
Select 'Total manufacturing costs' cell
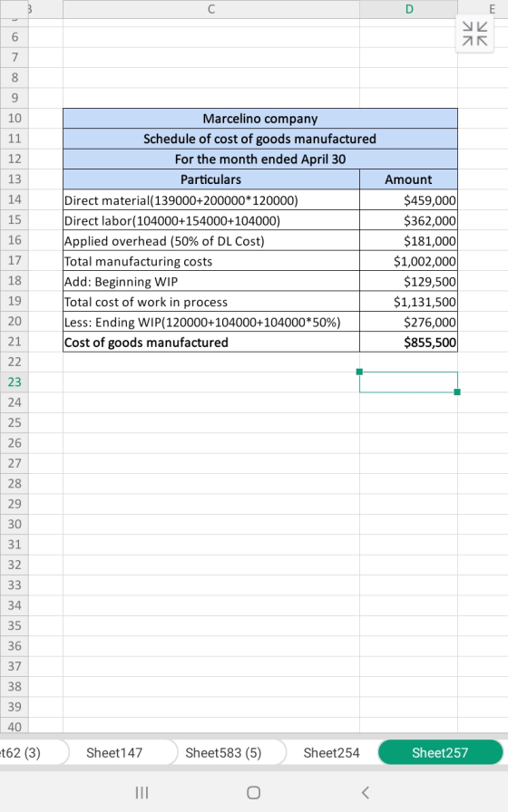tap(211, 261)
